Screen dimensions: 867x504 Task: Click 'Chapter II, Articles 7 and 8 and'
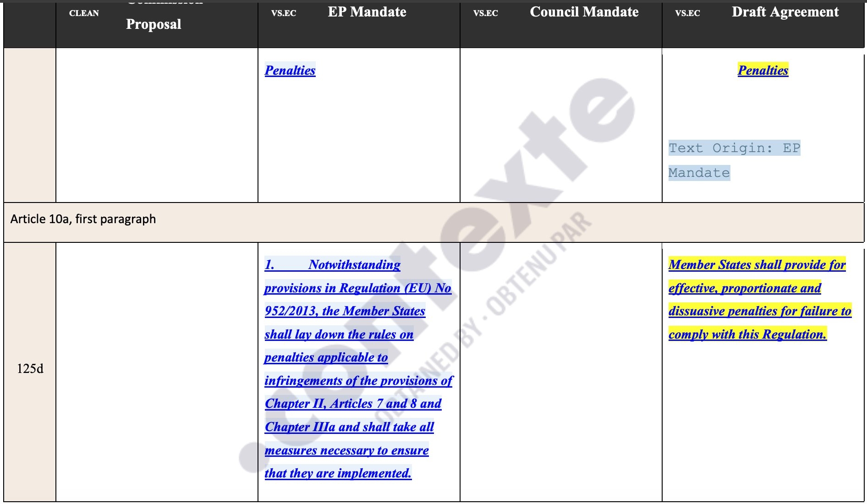pos(353,403)
